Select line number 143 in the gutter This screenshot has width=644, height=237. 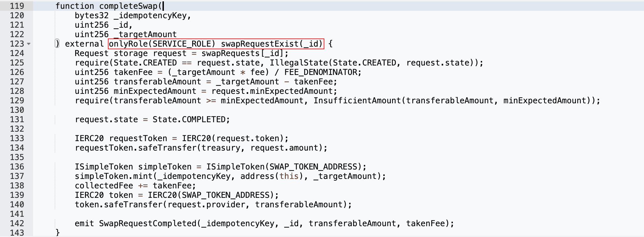[17, 233]
